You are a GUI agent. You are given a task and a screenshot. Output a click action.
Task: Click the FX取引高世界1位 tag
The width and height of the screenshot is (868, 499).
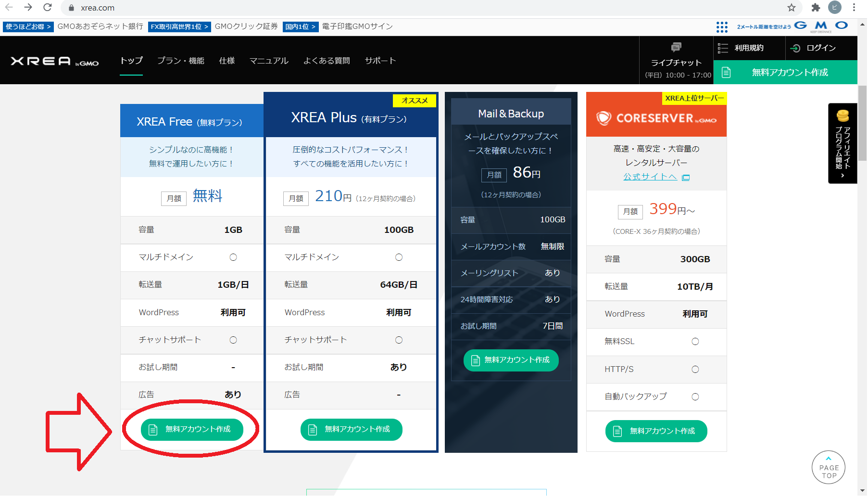pos(179,26)
